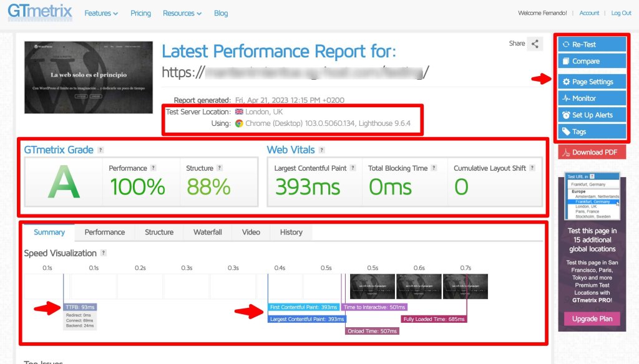Click the Largest Contentful Paint: 393ms timeline marker
Screen dimensions: 639x364
(x=307, y=319)
